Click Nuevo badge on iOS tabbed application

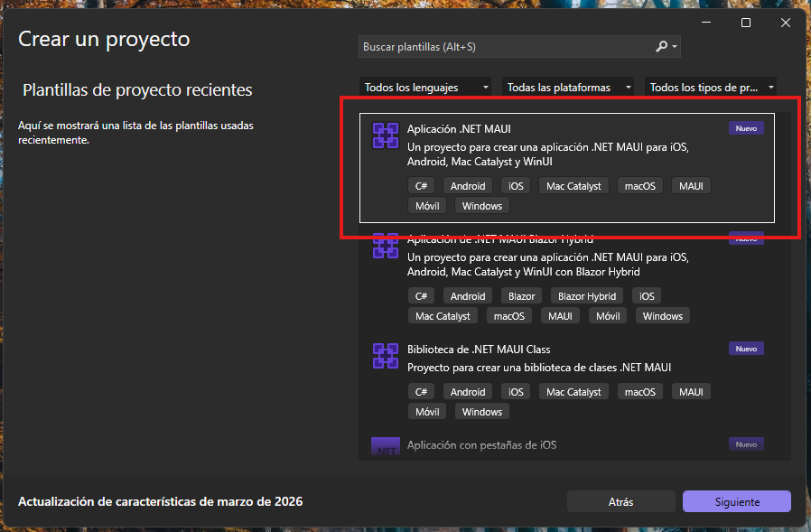pos(746,444)
